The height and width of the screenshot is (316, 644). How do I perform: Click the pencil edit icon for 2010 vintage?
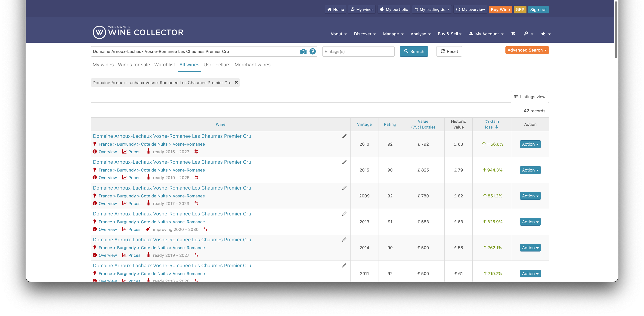pos(344,136)
